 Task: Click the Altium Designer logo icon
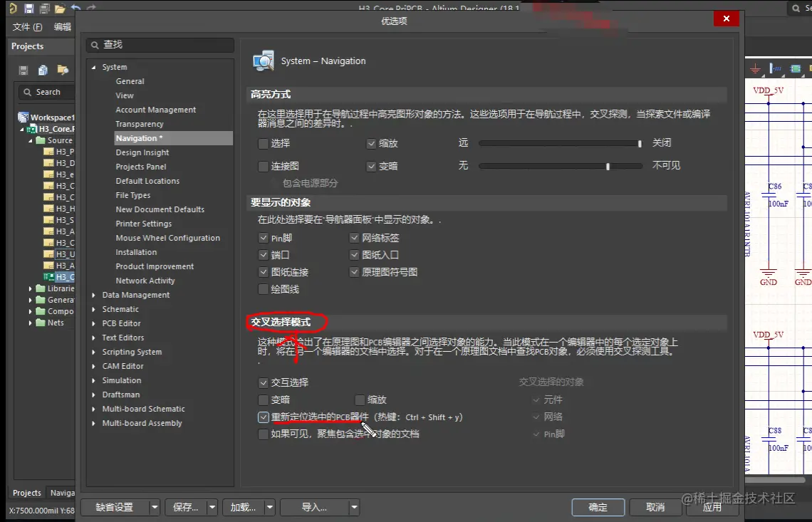tap(13, 8)
